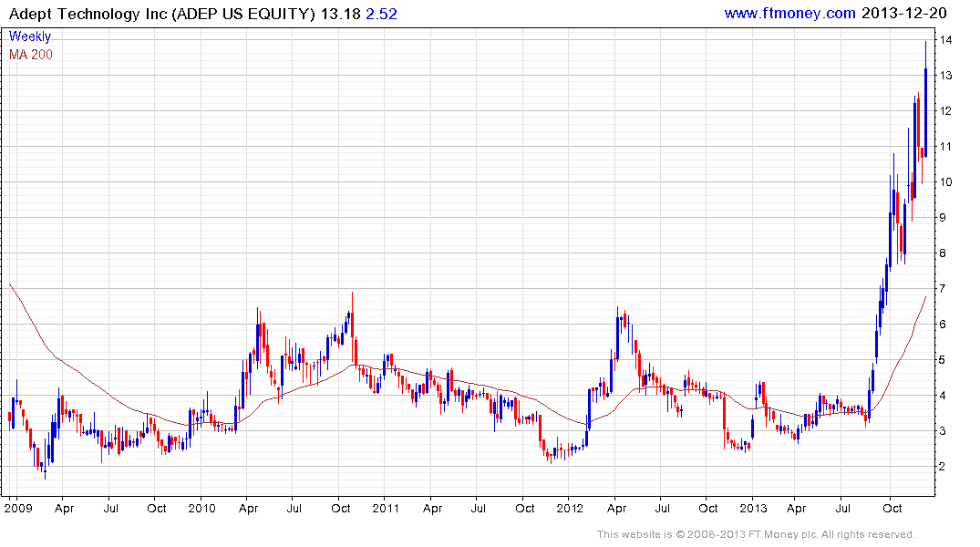The width and height of the screenshot is (980, 547).
Task: Click the 13.18 last price value
Action: point(341,14)
